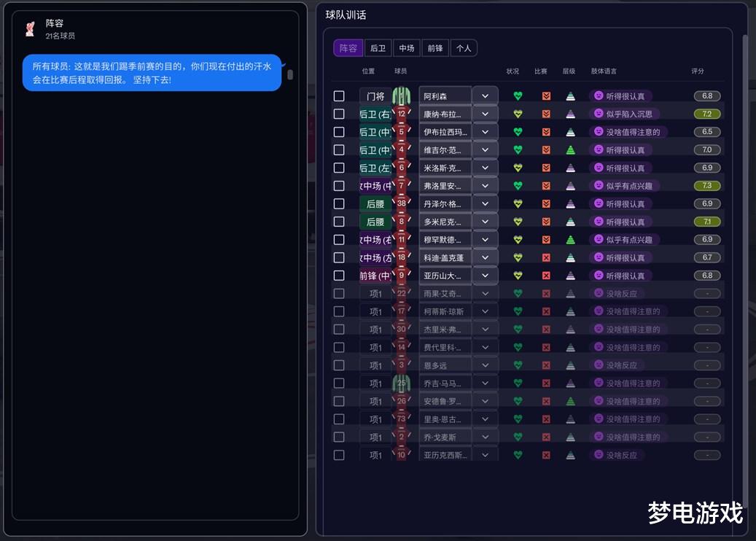Switch to the 后卫 tab

378,48
